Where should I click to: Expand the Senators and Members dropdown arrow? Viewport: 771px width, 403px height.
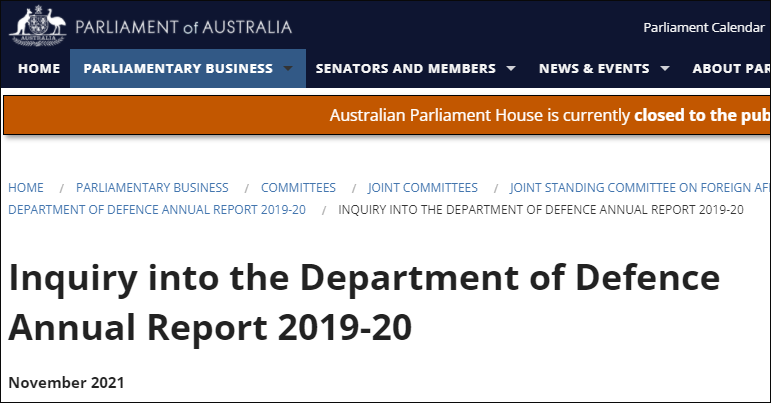pyautogui.click(x=511, y=69)
